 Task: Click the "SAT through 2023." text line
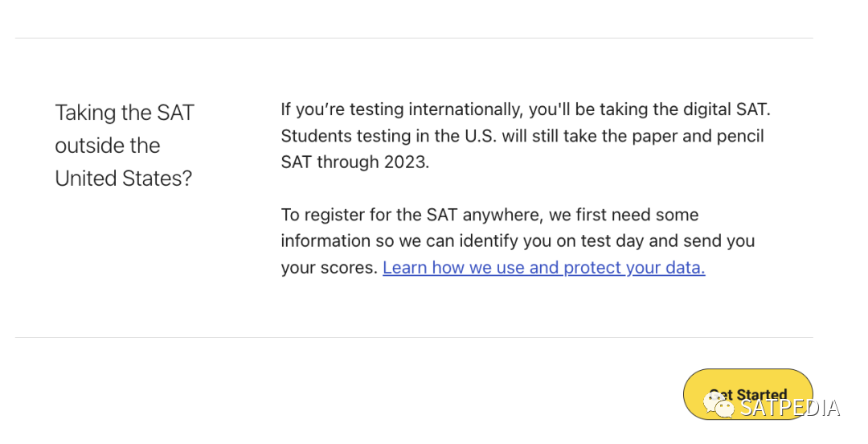point(355,162)
